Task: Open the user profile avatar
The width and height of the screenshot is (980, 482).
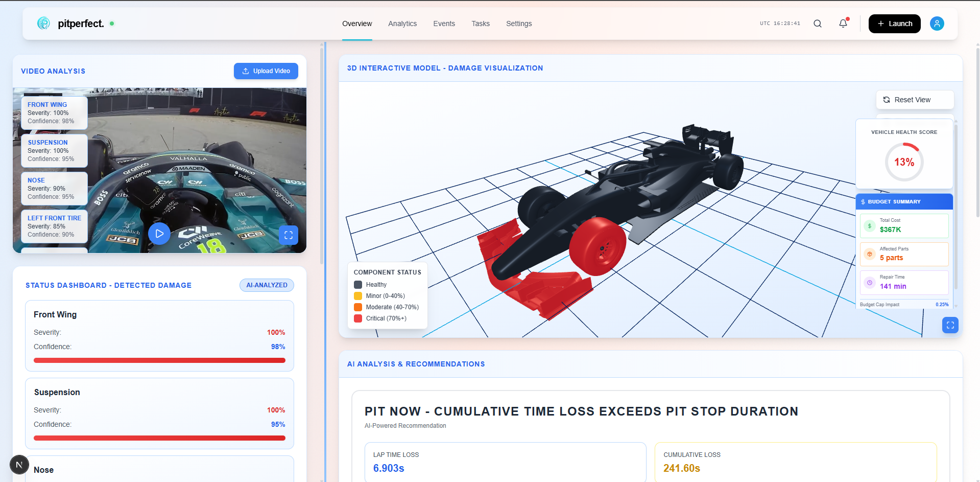Action: pos(937,24)
